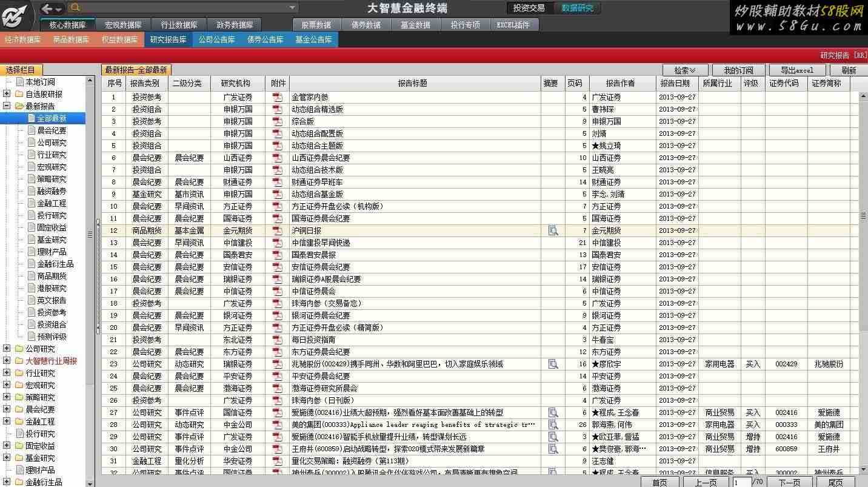The width and height of the screenshot is (868, 487).
Task: Click the 上一页 previous page button
Action: pos(706,482)
